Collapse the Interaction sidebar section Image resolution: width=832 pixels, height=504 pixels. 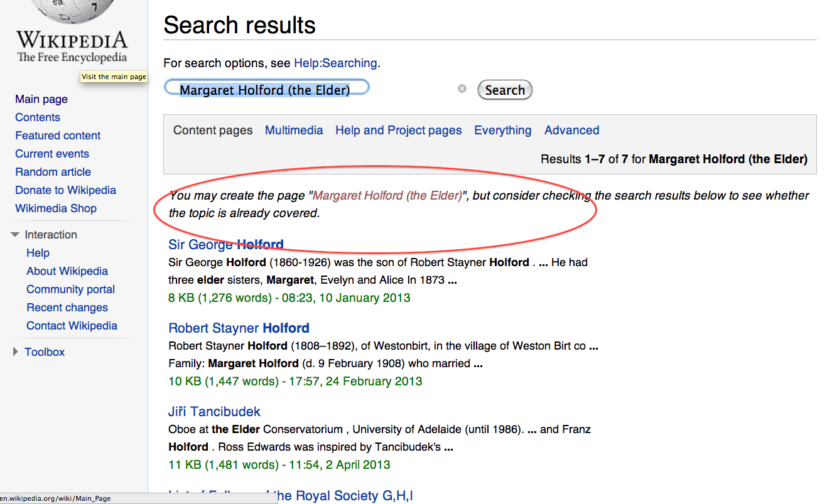pyautogui.click(x=15, y=235)
